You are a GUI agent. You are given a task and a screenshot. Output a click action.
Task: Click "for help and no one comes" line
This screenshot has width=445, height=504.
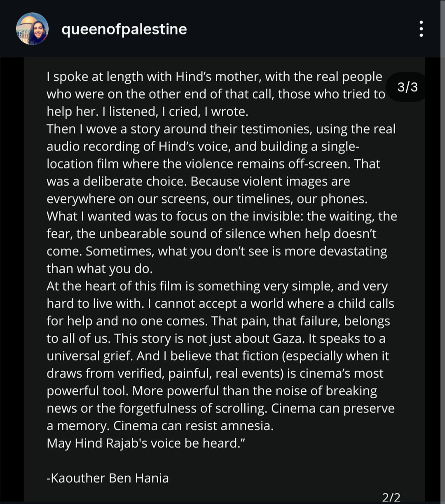tap(218, 321)
